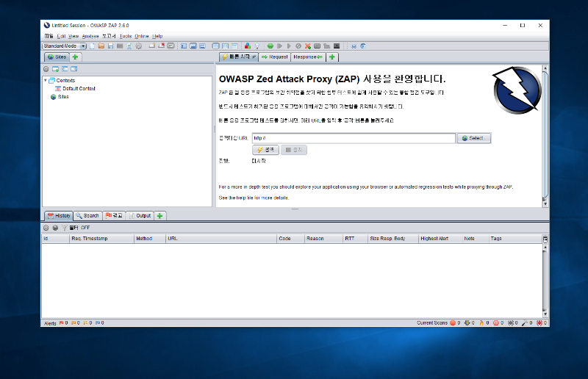Show all tabs icon in the toolbar

[152, 46]
